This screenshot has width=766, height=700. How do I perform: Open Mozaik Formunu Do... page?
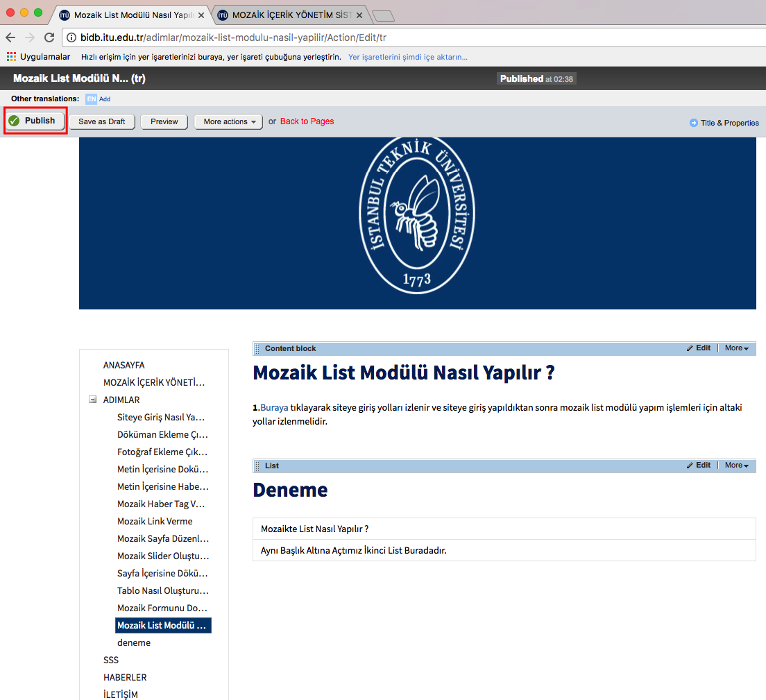162,608
